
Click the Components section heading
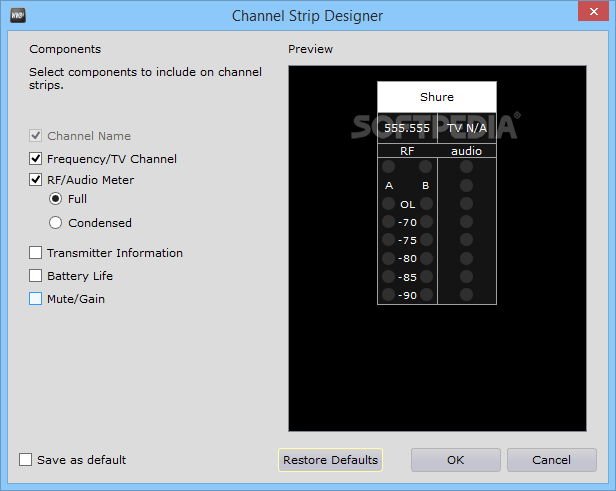[x=65, y=49]
